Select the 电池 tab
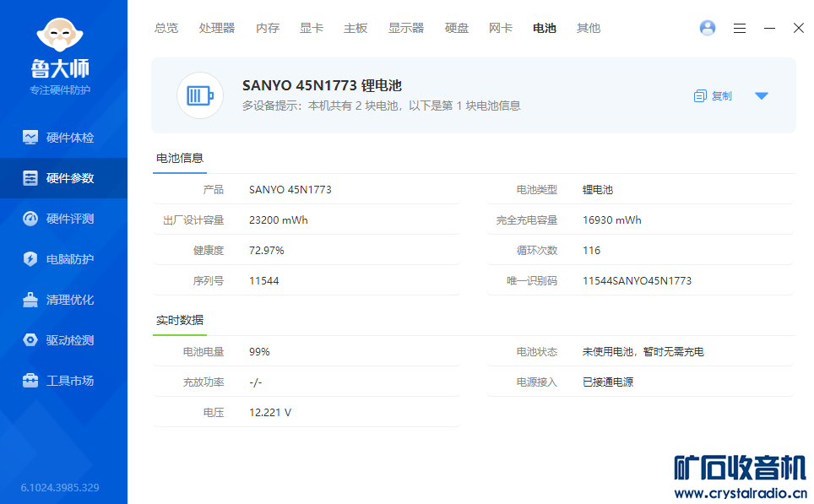 (x=545, y=28)
